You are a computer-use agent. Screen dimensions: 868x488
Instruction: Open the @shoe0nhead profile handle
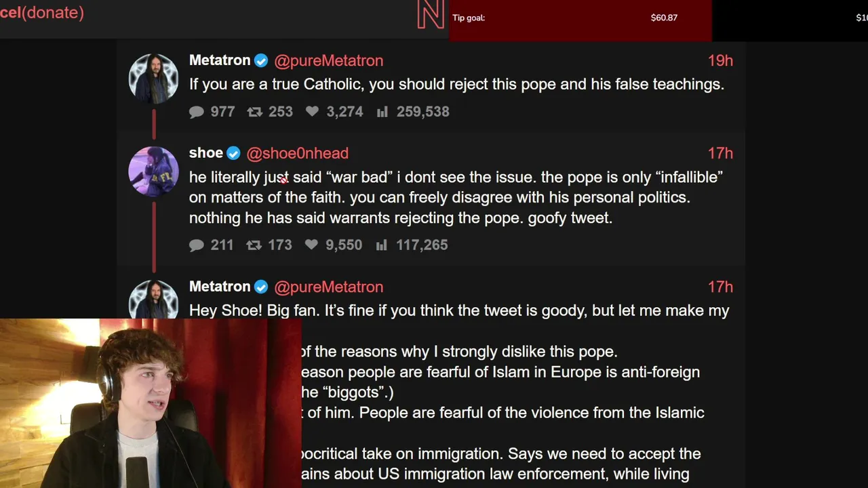(x=298, y=154)
